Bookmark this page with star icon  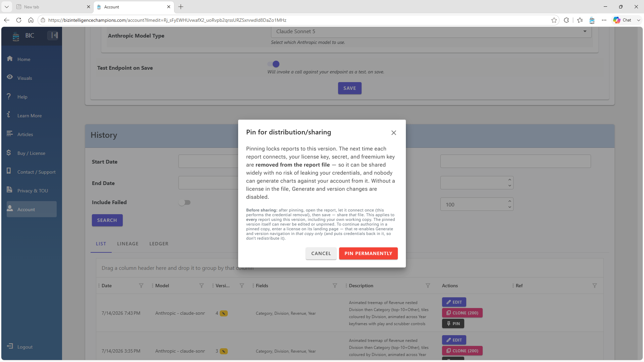coord(554,20)
